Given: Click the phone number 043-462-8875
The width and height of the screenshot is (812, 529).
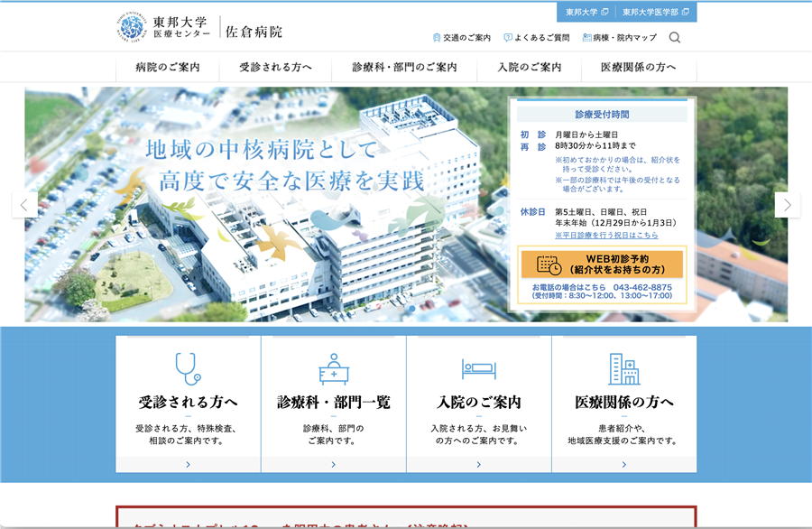Looking at the screenshot, I should coord(642,287).
